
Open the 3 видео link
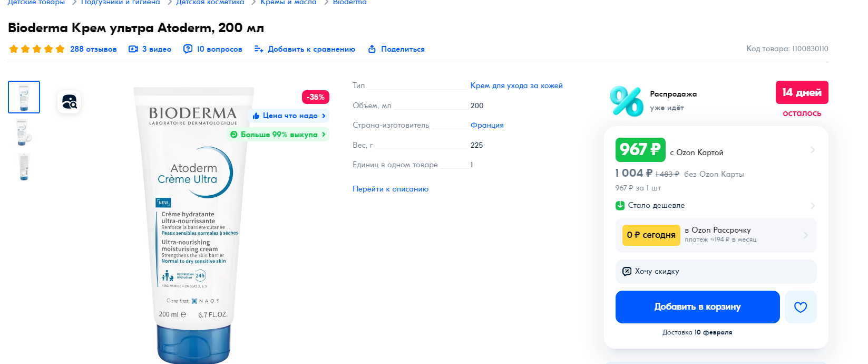point(157,49)
